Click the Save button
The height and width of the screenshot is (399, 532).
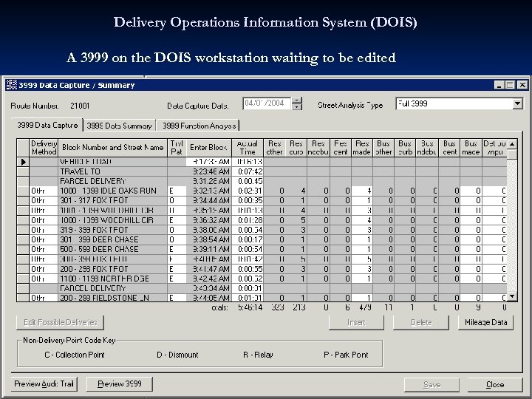coord(432,384)
